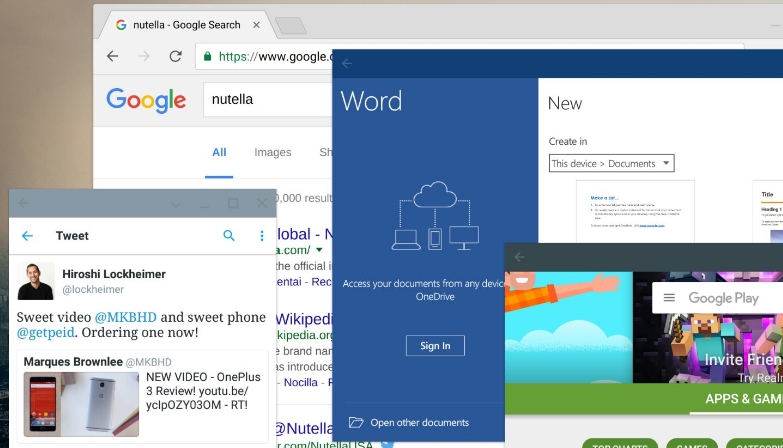Expand the green arrow next to result URL
Viewport: 783px width, 448px height.
click(x=319, y=249)
